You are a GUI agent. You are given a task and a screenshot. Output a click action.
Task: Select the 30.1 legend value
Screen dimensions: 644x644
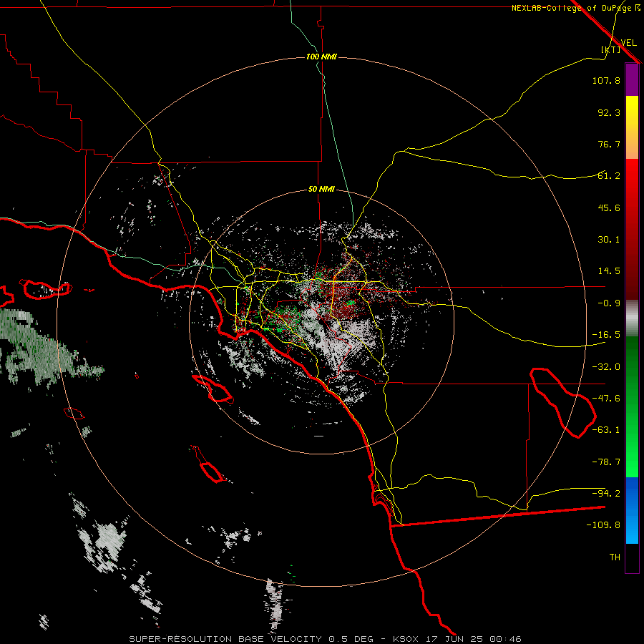point(609,240)
